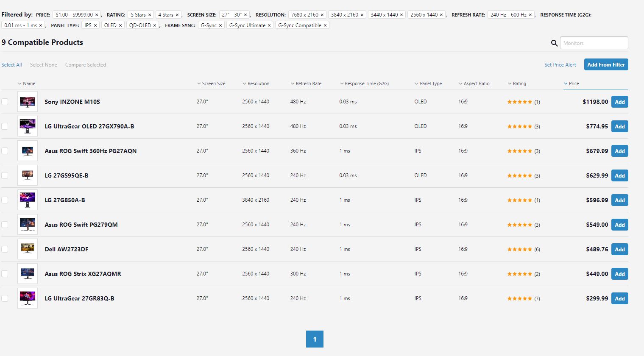Clear the 240 Hz - 600 Hz filter
This screenshot has width=644, height=356.
tap(530, 15)
